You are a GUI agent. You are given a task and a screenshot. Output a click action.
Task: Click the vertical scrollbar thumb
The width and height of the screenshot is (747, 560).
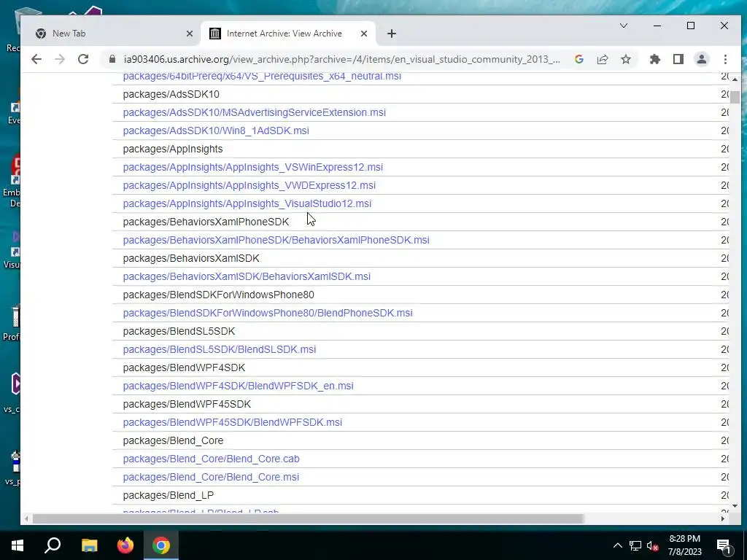pos(735,97)
